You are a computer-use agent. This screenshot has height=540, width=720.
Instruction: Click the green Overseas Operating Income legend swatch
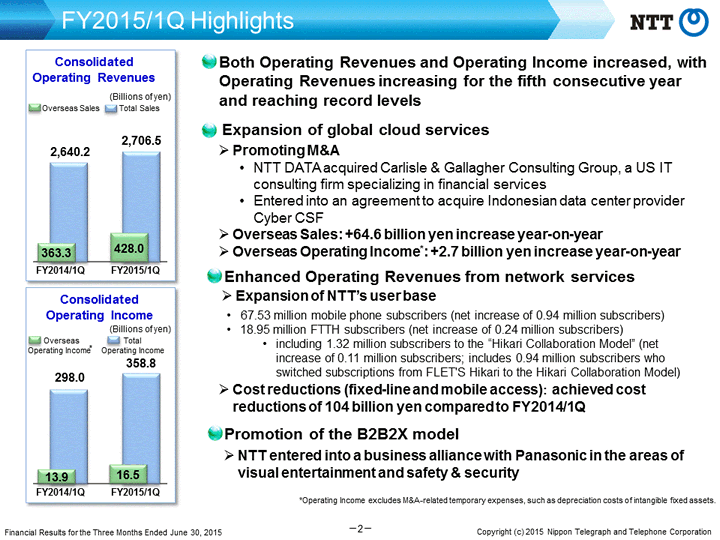click(34, 340)
